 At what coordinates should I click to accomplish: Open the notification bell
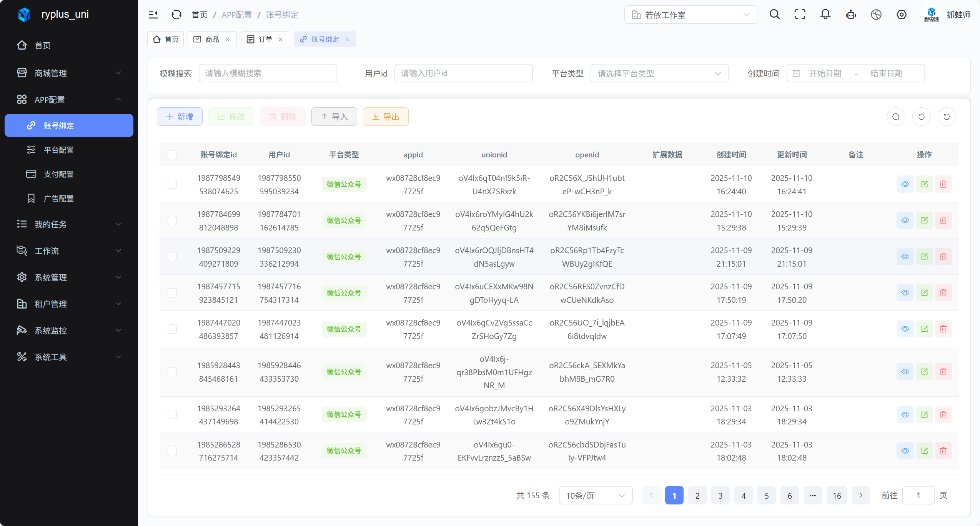click(825, 15)
